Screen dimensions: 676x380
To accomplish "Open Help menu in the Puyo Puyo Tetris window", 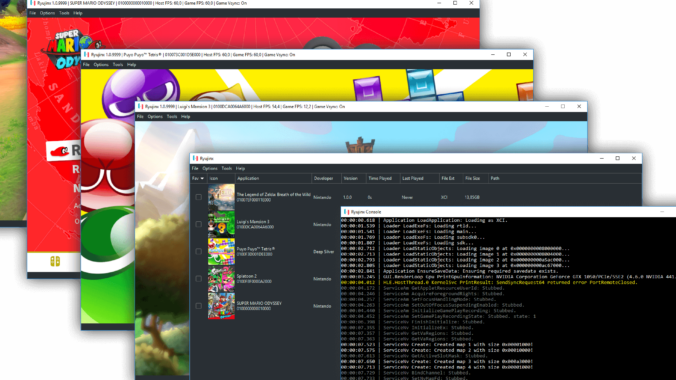I will coord(131,65).
